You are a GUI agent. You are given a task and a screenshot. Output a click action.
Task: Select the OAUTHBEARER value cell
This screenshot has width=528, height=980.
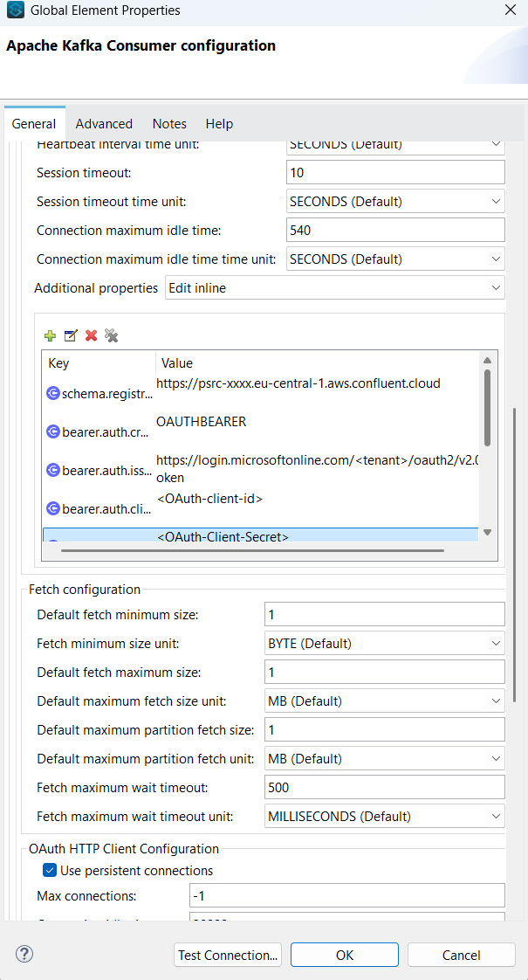202,422
